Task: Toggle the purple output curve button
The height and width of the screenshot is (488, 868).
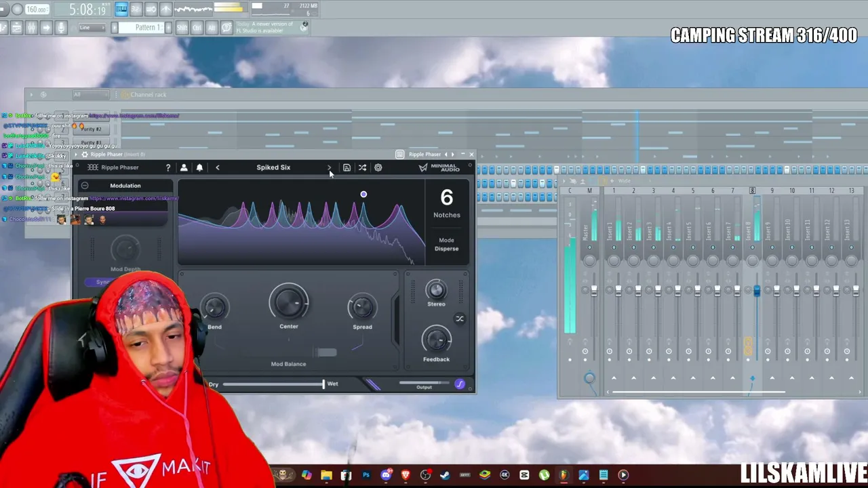Action: click(460, 384)
